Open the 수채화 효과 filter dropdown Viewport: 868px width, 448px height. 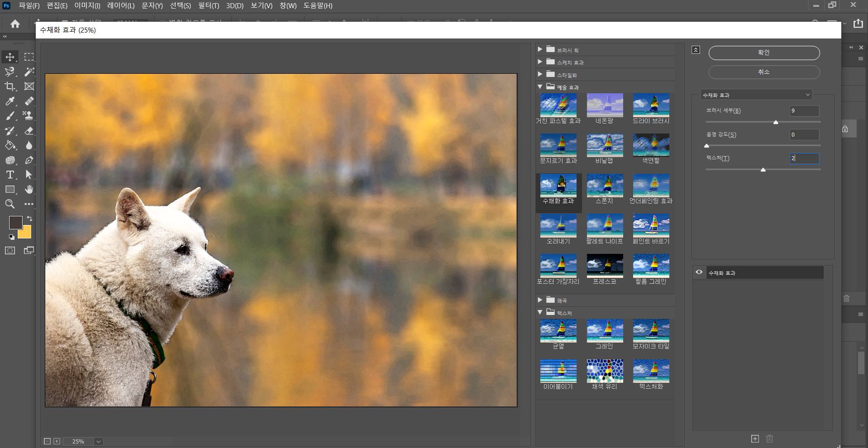pos(756,95)
